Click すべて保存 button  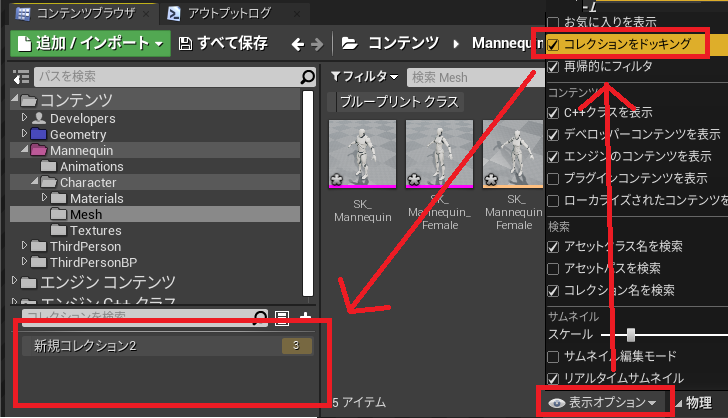click(x=223, y=44)
